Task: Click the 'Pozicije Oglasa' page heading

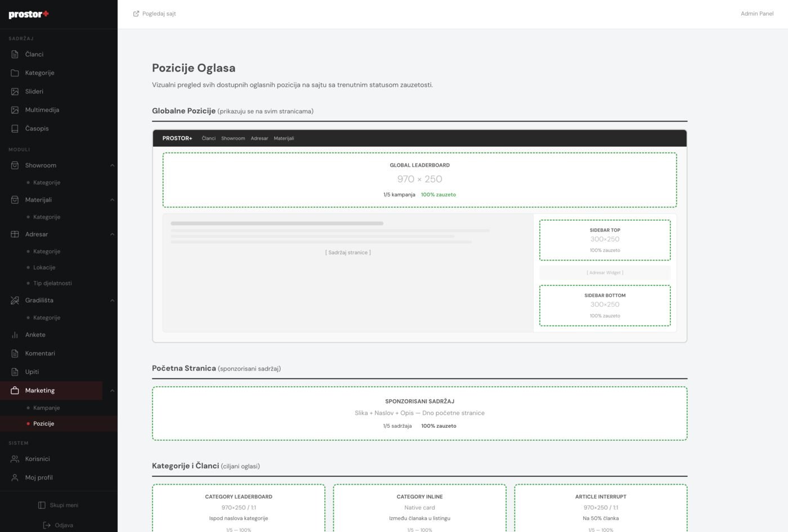Action: pyautogui.click(x=194, y=68)
